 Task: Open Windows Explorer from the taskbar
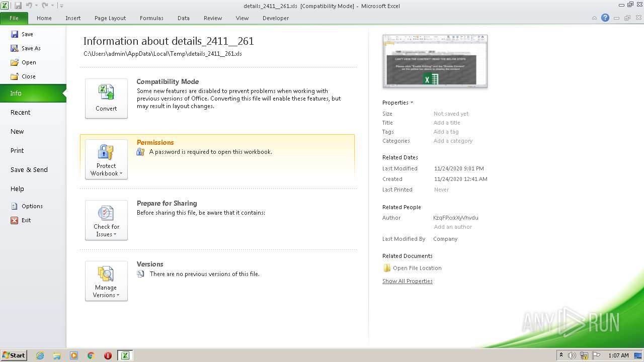(x=57, y=355)
